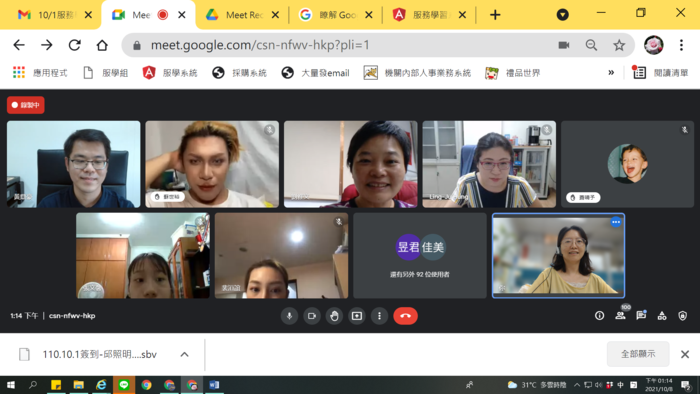Click the meet.google.com address bar

coord(339,45)
